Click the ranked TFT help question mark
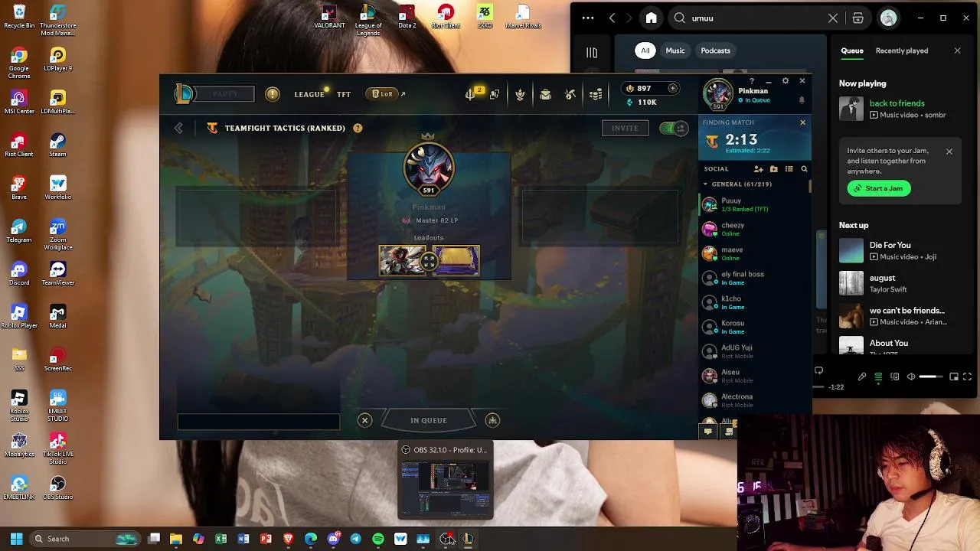 click(358, 128)
